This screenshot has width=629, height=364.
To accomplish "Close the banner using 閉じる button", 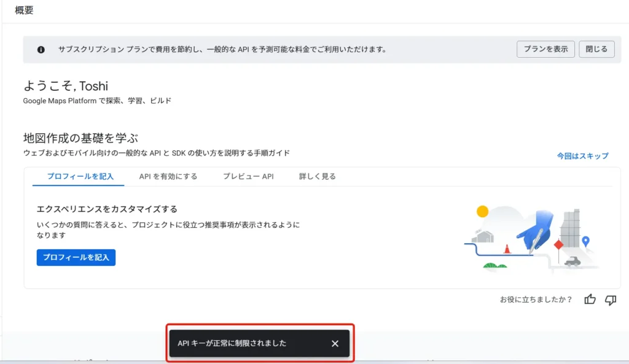I will 596,49.
